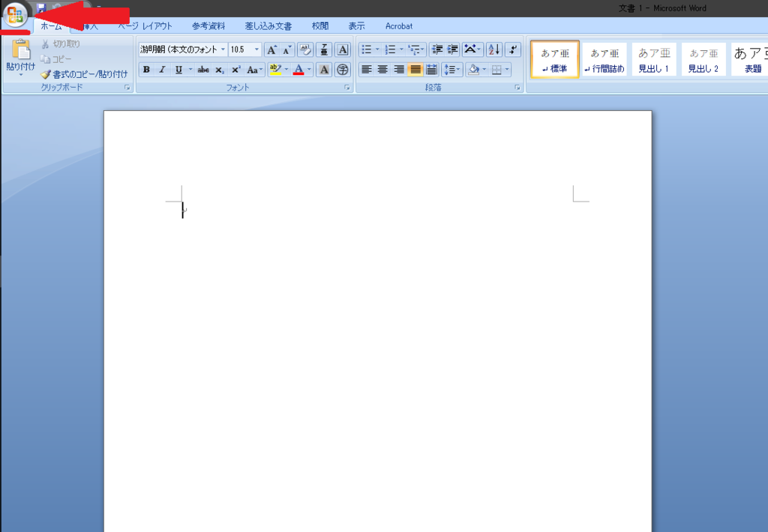Open the round Office button menu
Viewport: 768px width, 532px height.
pos(16,16)
